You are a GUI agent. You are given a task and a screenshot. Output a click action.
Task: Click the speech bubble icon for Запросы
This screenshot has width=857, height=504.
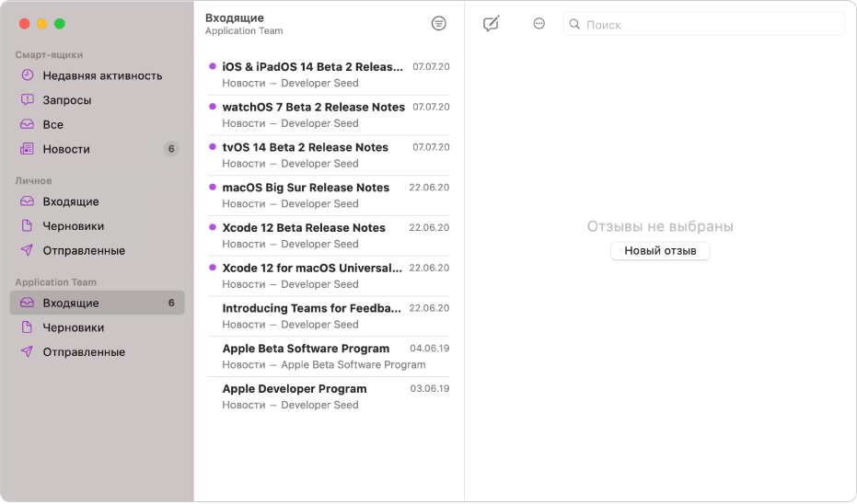(28, 100)
